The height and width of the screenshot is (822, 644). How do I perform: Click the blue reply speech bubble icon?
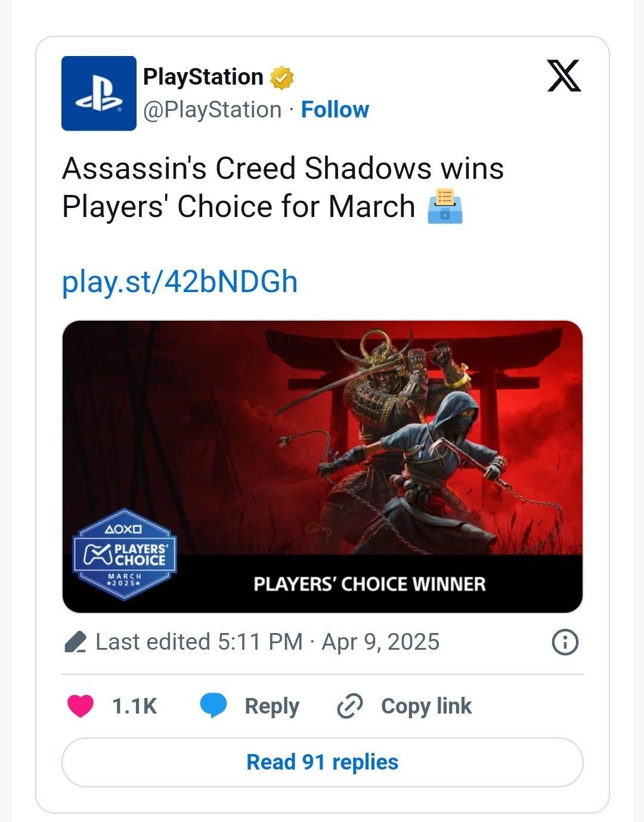pos(213,706)
